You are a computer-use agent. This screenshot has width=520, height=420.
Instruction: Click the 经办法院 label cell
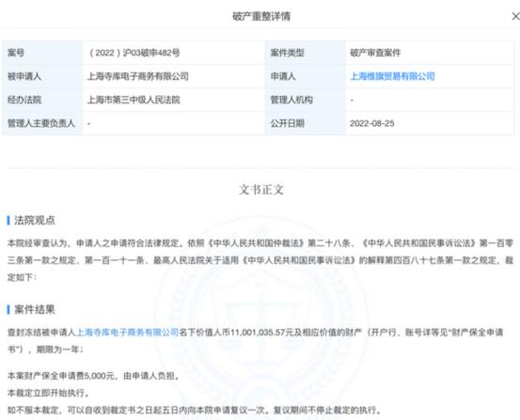[x=42, y=100]
